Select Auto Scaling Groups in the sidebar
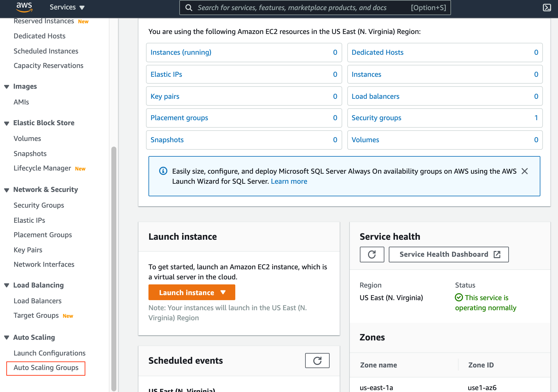The width and height of the screenshot is (558, 392). 46,367
